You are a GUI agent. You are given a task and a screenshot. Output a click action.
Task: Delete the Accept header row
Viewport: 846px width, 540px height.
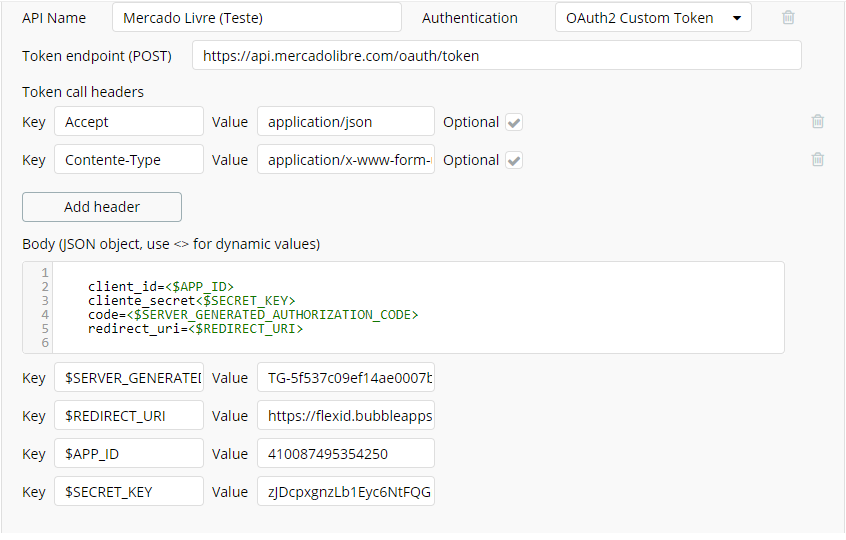[x=818, y=122]
